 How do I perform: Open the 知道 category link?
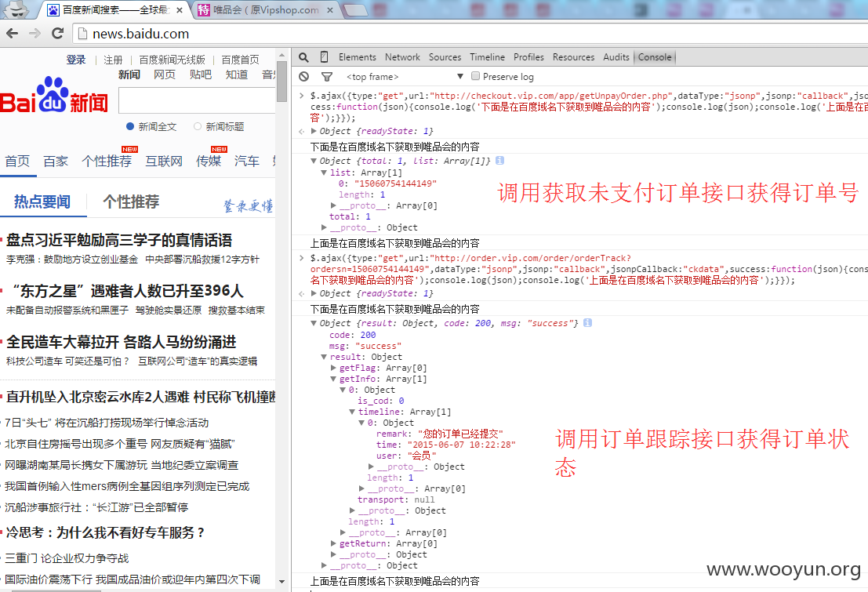click(236, 74)
